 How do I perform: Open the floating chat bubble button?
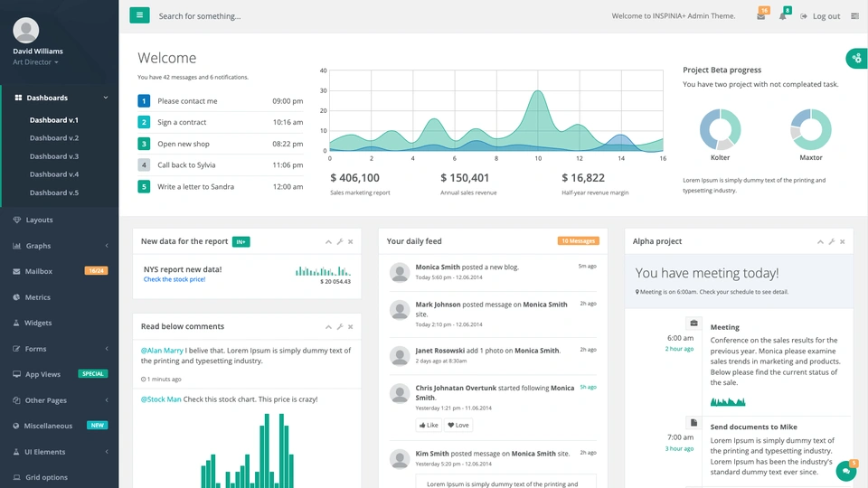point(846,470)
